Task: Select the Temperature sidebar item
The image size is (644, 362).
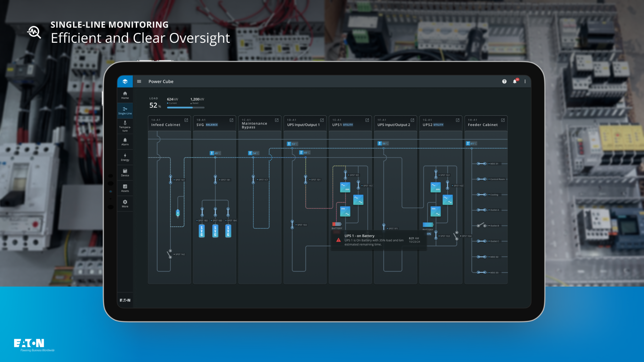Action: 125,126
